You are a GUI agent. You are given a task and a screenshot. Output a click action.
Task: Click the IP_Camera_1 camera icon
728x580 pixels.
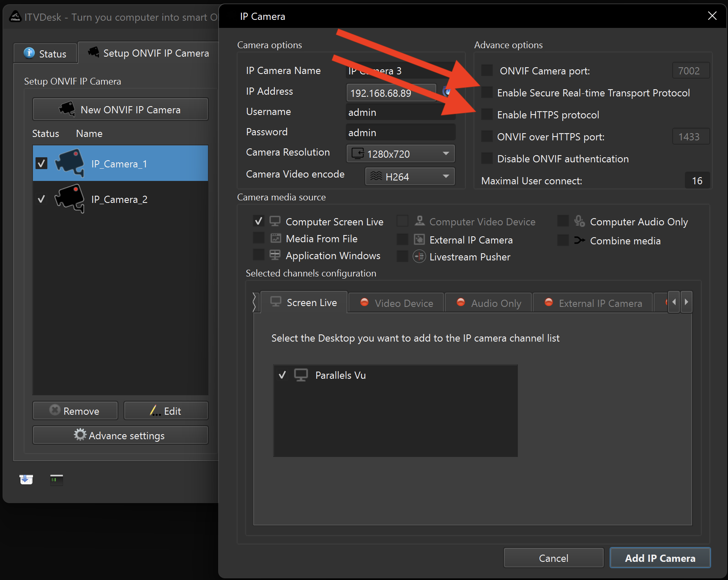tap(69, 163)
